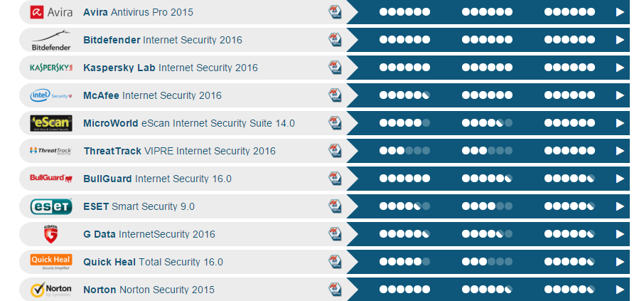Screen dimensions: 644x301
Task: Expand the Avira row arrow
Action: 620,12
